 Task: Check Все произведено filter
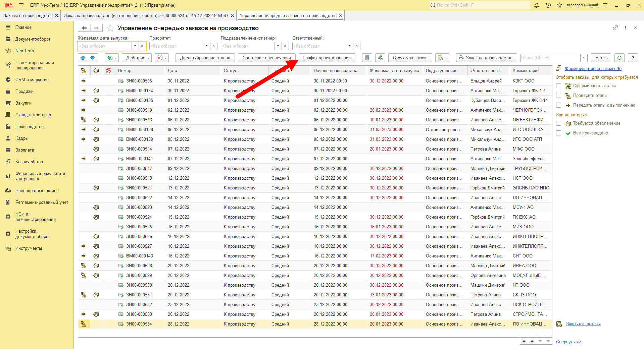tap(558, 133)
